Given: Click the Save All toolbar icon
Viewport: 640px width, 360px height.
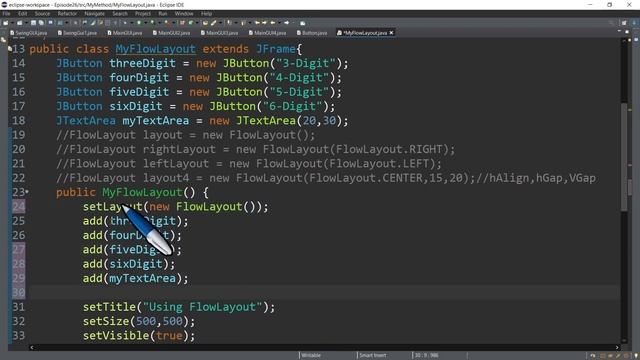Looking at the screenshot, I should click(41, 23).
